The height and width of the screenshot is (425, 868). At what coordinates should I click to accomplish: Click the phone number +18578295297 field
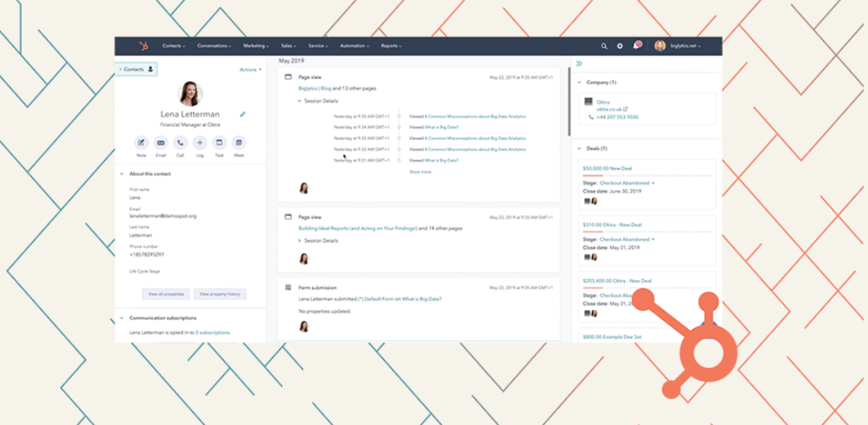point(147,255)
